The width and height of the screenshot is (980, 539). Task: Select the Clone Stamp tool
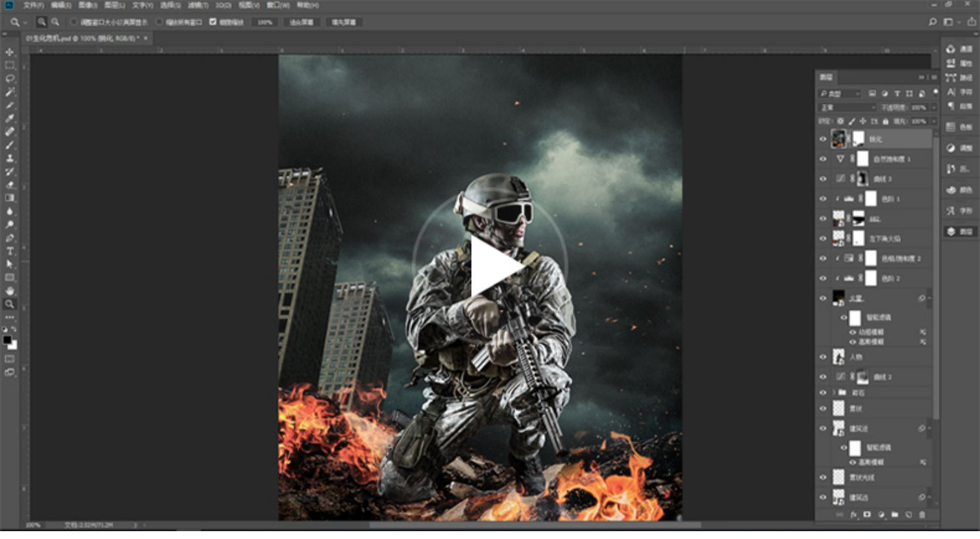9,158
